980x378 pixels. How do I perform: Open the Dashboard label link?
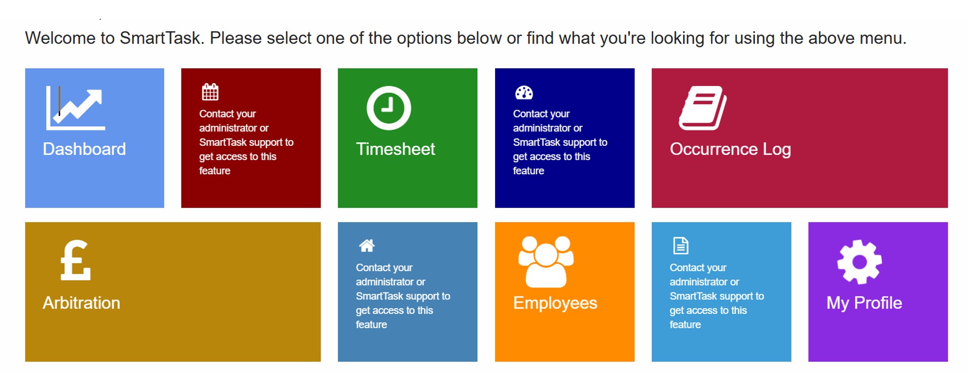[x=84, y=149]
